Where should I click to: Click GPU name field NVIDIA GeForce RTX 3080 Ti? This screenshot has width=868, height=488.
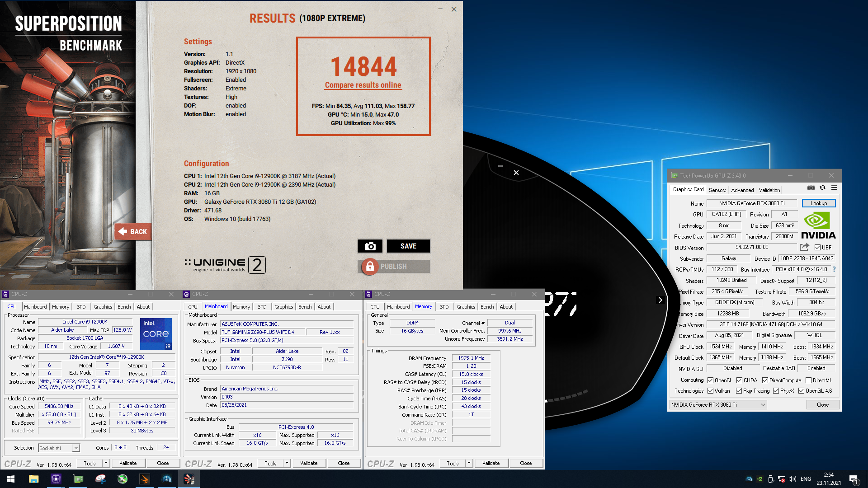752,203
